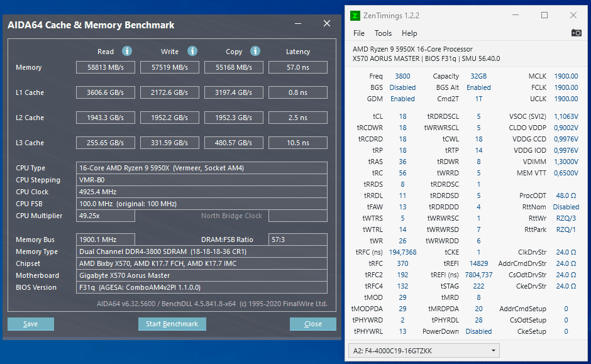The height and width of the screenshot is (364, 591).
Task: Select the Memory Write field 57519 MB/s
Action: [x=170, y=67]
